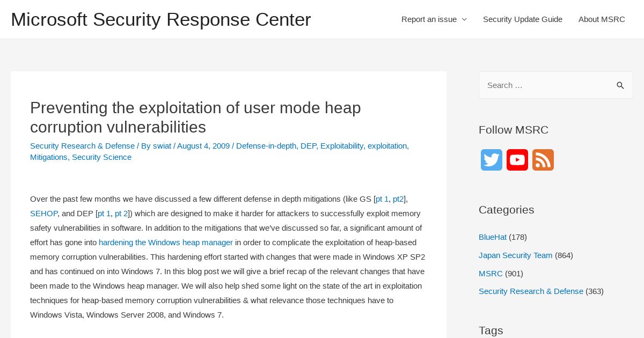Open DEP tag link
The height and width of the screenshot is (338, 644).
(308, 146)
